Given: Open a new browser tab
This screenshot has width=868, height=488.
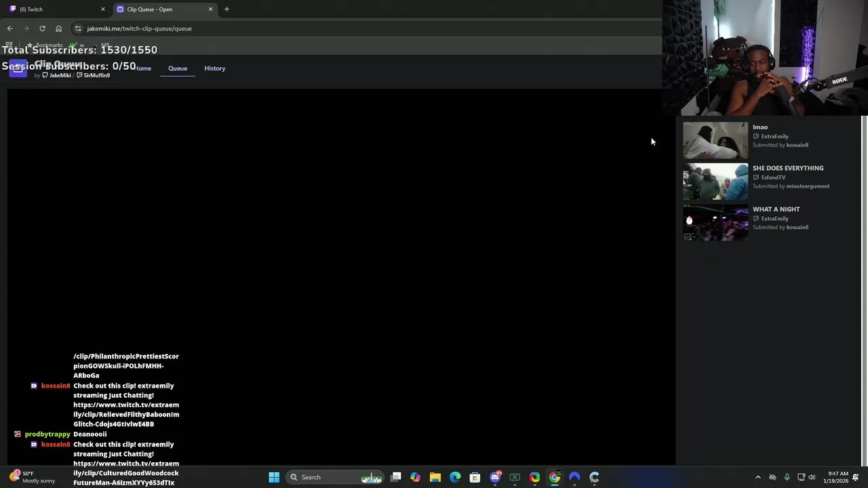Looking at the screenshot, I should point(226,9).
